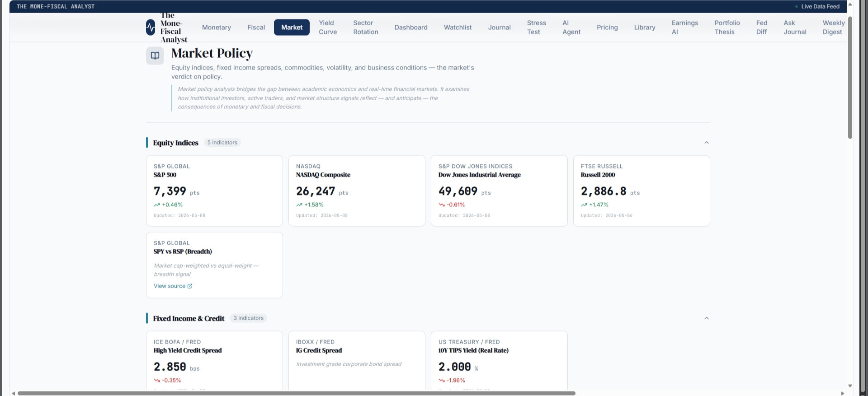Open the 10Y TIPS Yield (Real Rate) card
868x396 pixels.
pos(499,360)
